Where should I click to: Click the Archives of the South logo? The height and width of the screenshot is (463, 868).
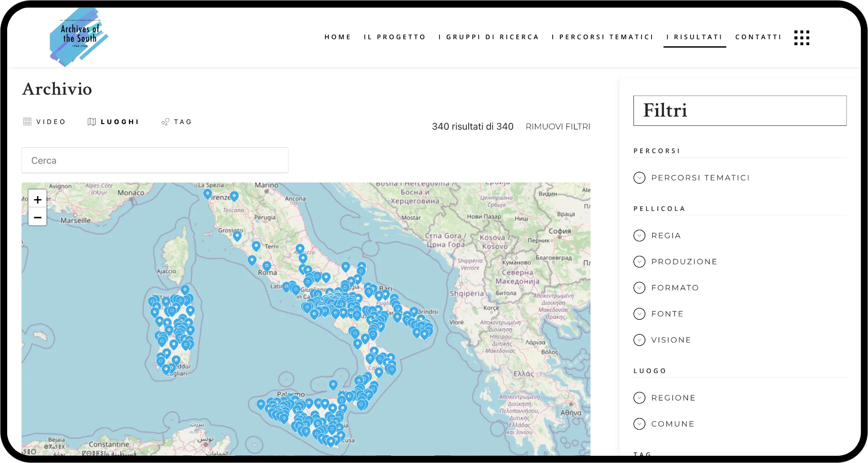[x=79, y=37]
